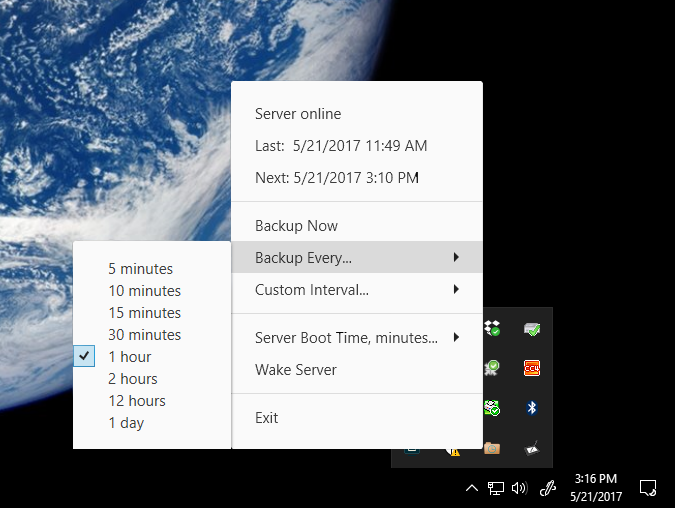Image resolution: width=675 pixels, height=508 pixels.
Task: Click the gray arrows with green check tray icon
Action: tap(492, 368)
